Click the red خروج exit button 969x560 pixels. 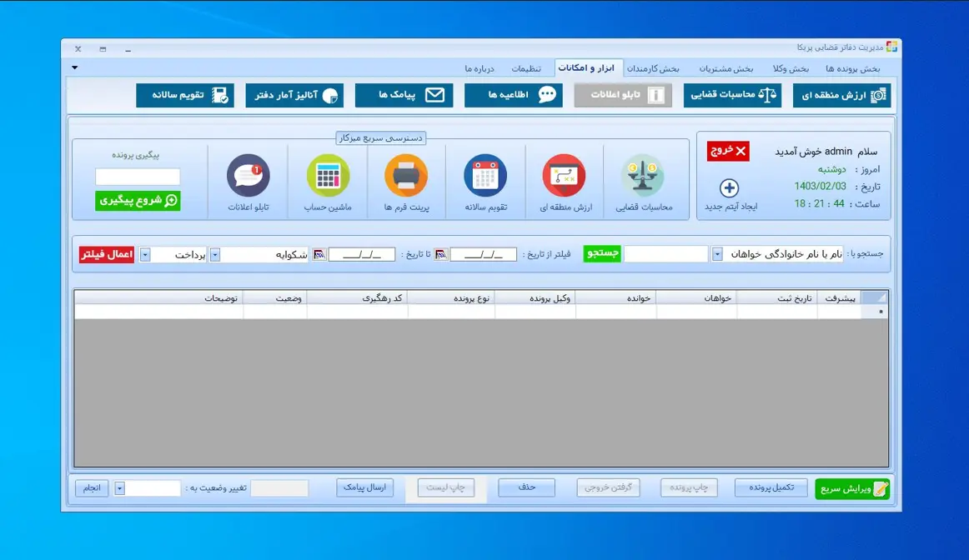[728, 151]
